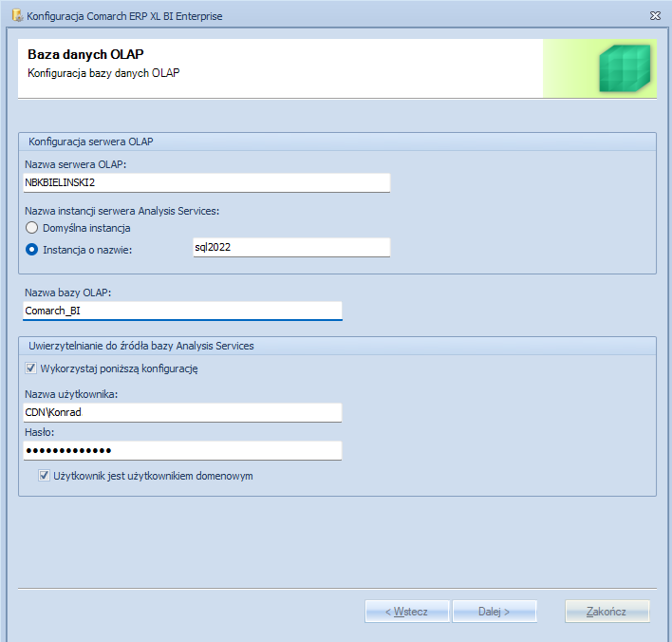Click the Hasło: label
This screenshot has width=672, height=642.
[40, 432]
